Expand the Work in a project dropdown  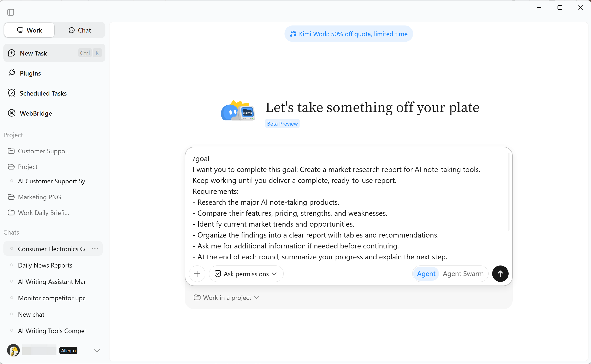[x=226, y=298]
